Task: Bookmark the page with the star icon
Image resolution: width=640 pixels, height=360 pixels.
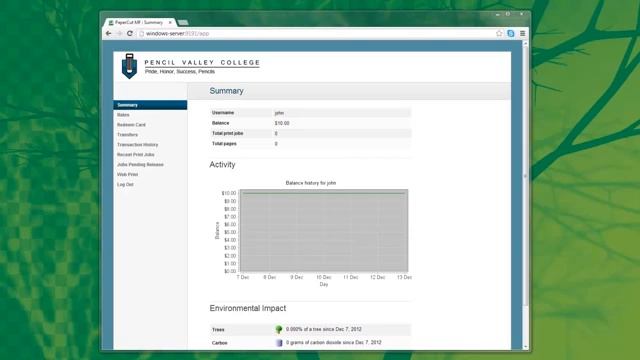Action: click(499, 33)
